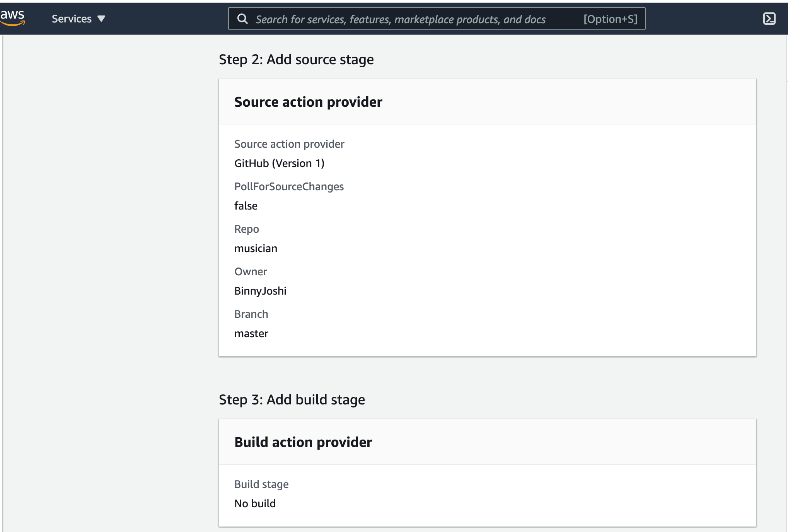Click the master branch value
788x532 pixels.
click(251, 333)
